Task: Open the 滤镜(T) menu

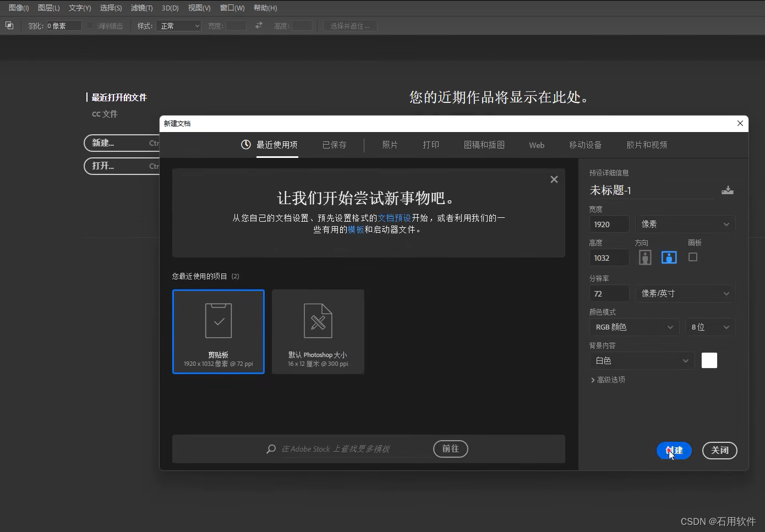Action: pyautogui.click(x=141, y=8)
